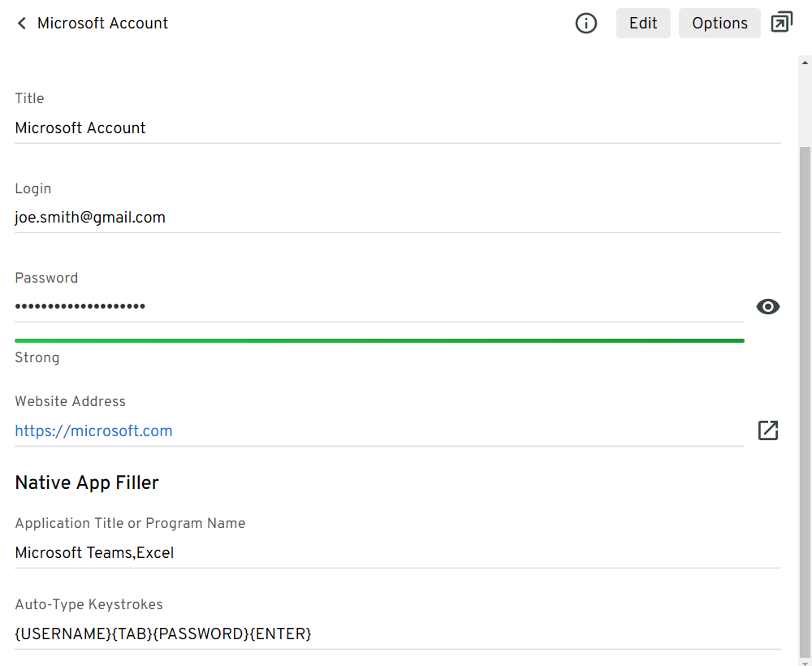The height and width of the screenshot is (666, 812).
Task: Open entry in a separate window
Action: [781, 23]
